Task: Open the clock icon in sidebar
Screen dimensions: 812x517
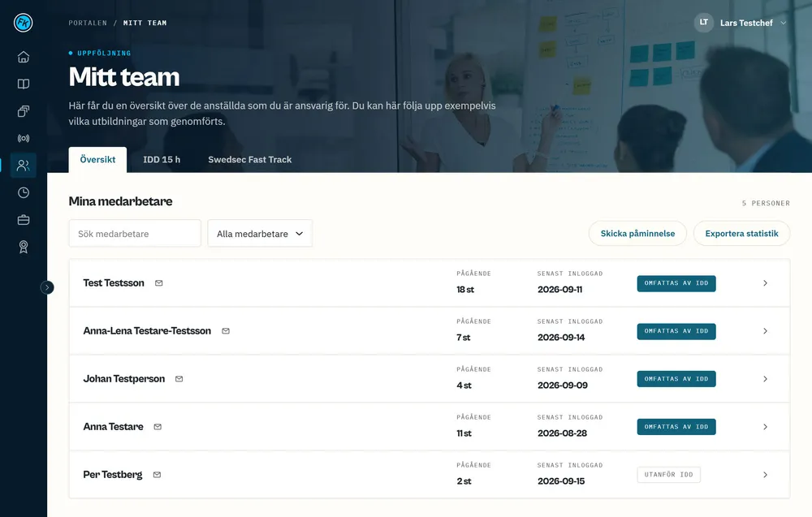Action: point(24,192)
